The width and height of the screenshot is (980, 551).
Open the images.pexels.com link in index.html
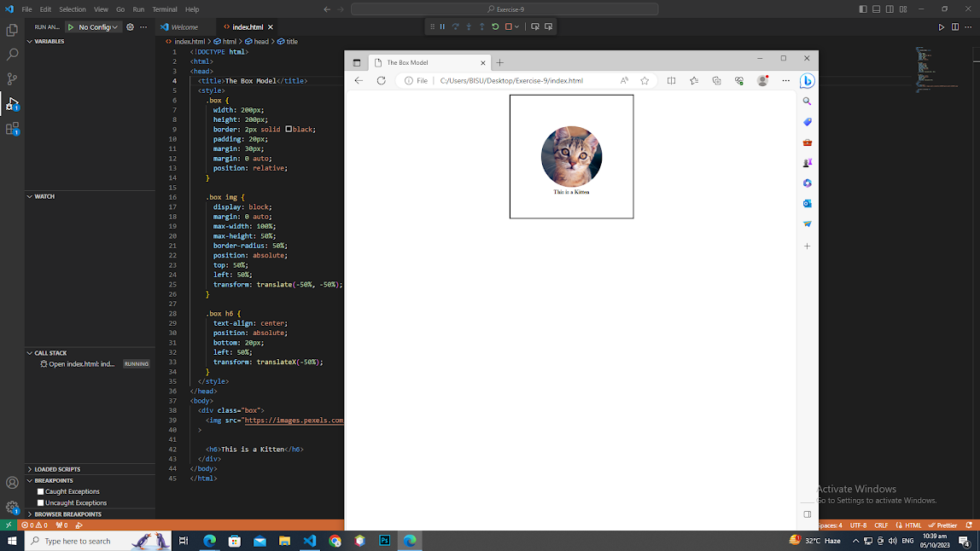(294, 420)
